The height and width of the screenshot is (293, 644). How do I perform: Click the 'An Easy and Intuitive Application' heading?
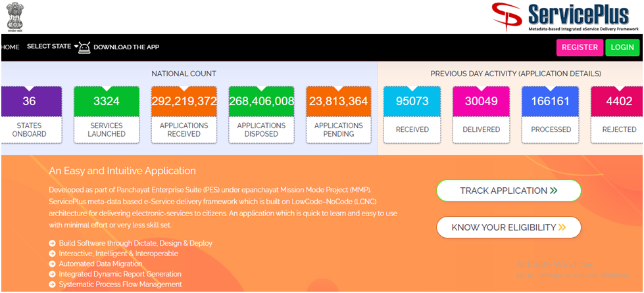point(122,171)
